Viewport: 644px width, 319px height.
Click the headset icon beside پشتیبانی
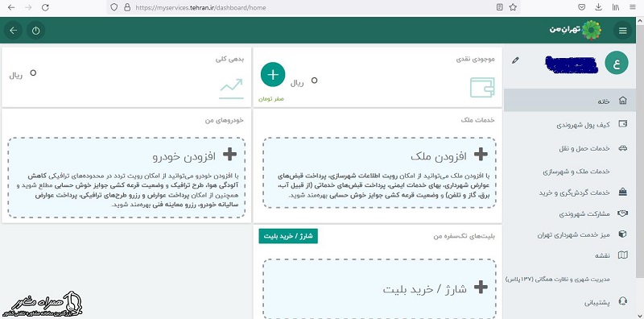click(x=622, y=302)
